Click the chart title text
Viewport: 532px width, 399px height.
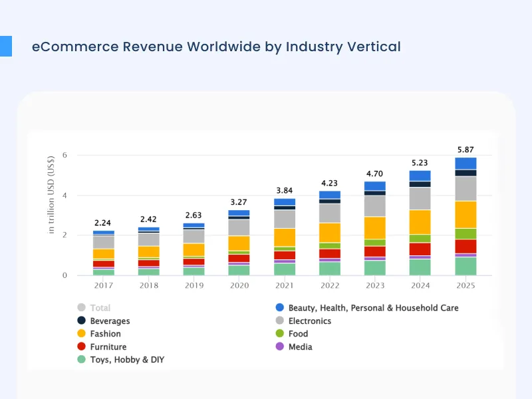(215, 47)
